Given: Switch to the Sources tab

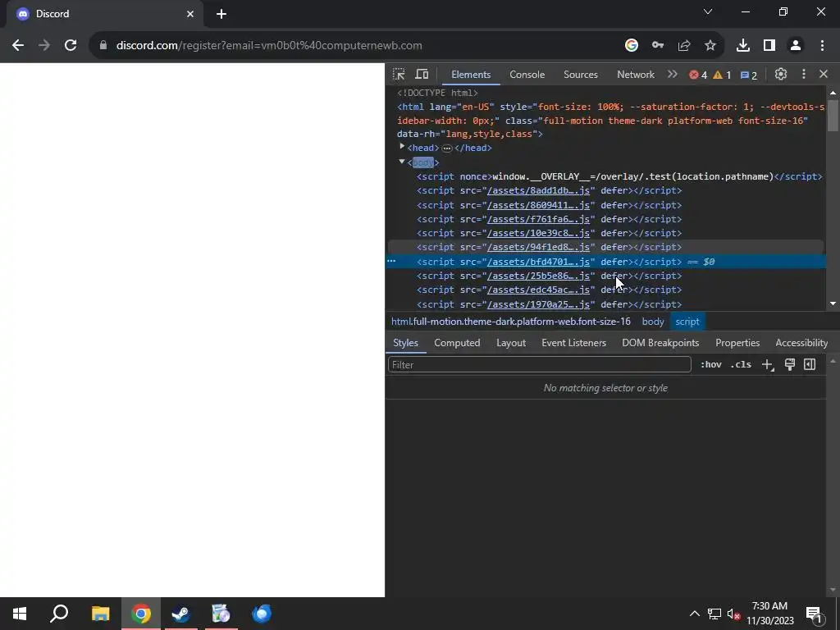Looking at the screenshot, I should coord(580,75).
